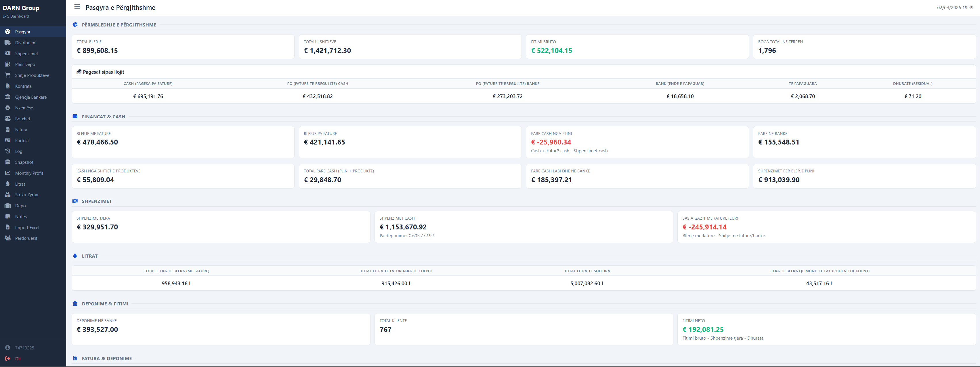The width and height of the screenshot is (980, 367).
Task: Select the Distribuimi sidebar icon
Action: pyautogui.click(x=8, y=43)
